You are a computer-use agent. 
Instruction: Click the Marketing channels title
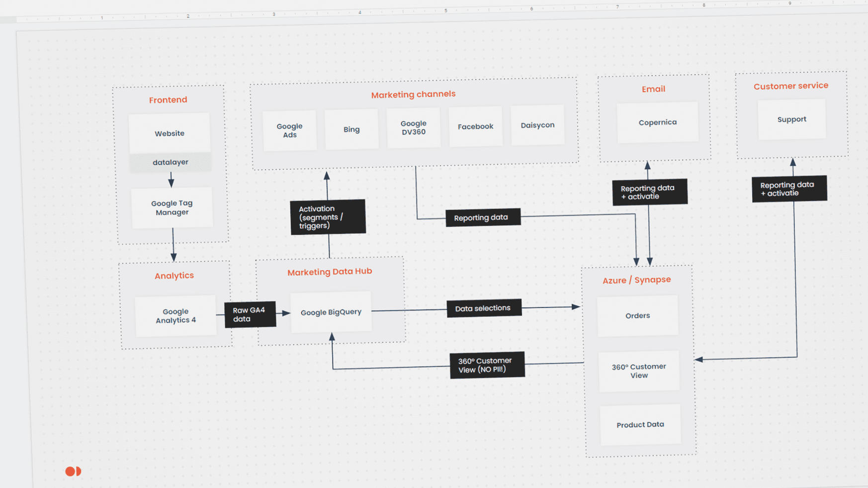point(413,94)
